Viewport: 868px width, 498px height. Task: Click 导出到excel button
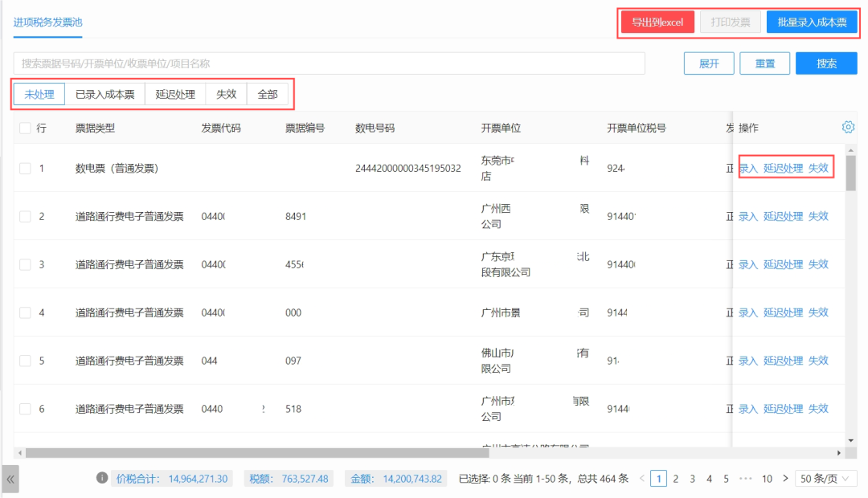tap(657, 22)
